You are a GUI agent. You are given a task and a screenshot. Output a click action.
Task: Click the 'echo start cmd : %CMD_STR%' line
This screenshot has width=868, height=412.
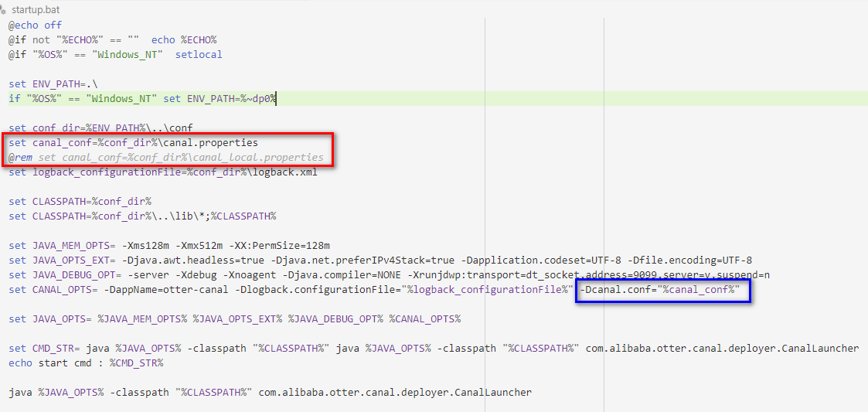coord(86,363)
